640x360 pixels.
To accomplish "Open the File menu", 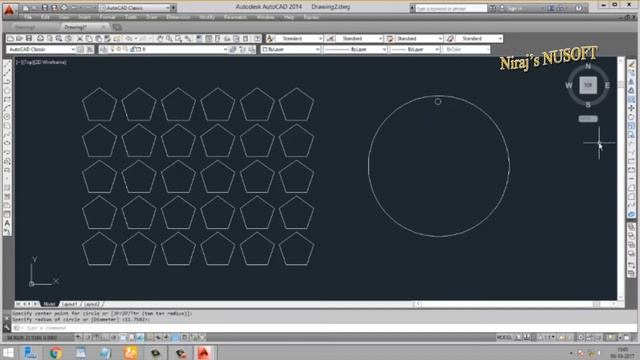I will coord(28,18).
